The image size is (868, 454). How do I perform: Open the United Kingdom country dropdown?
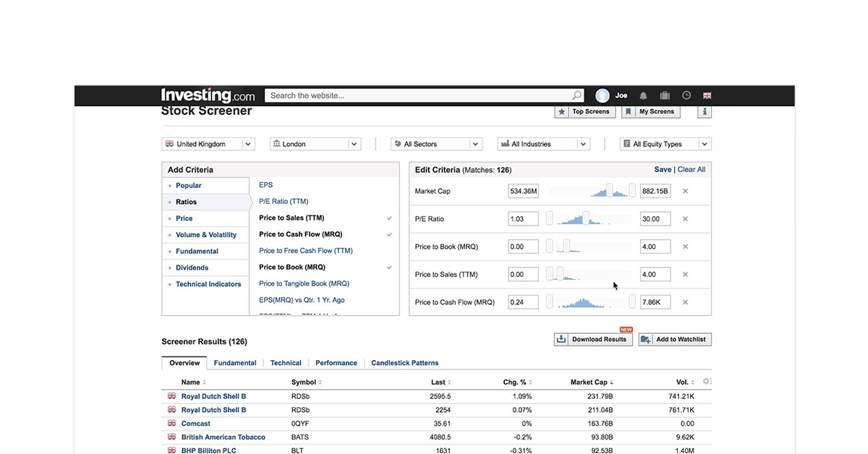[x=208, y=144]
